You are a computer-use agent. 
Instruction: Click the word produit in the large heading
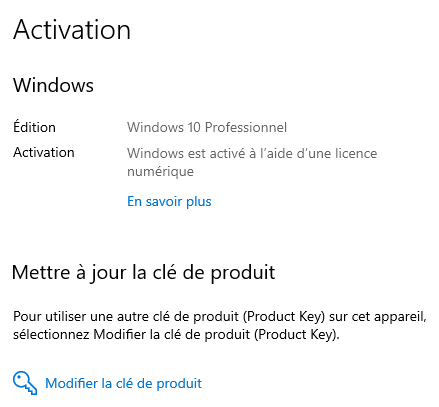coord(243,273)
